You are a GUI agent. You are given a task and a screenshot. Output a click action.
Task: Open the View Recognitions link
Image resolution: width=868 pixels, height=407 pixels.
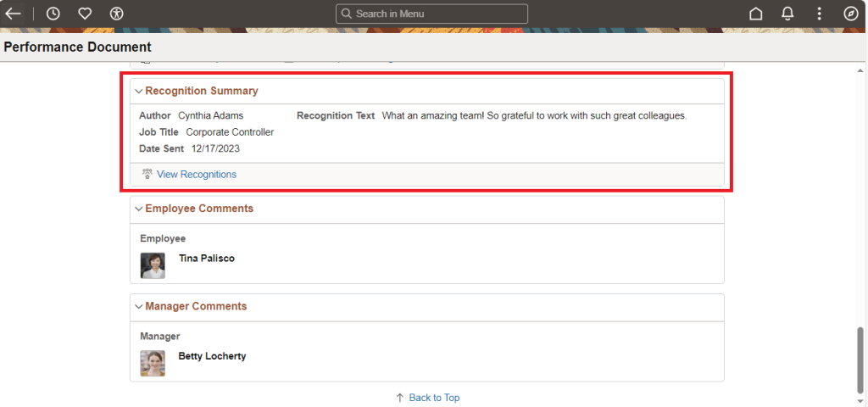pyautogui.click(x=196, y=175)
